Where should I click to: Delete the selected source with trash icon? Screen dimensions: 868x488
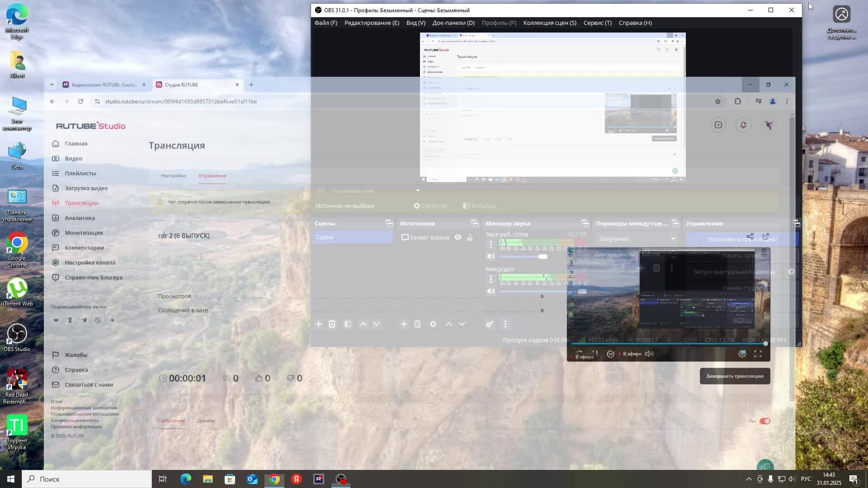tap(417, 324)
